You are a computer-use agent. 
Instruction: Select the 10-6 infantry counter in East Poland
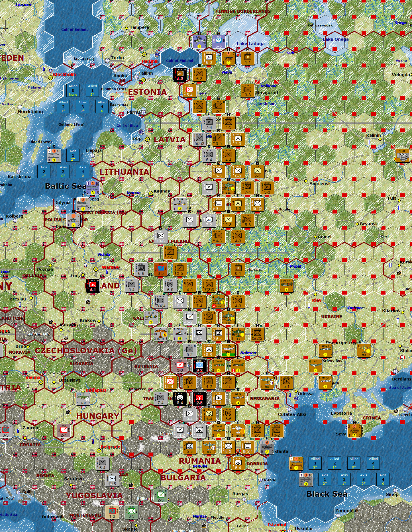coord(160,237)
